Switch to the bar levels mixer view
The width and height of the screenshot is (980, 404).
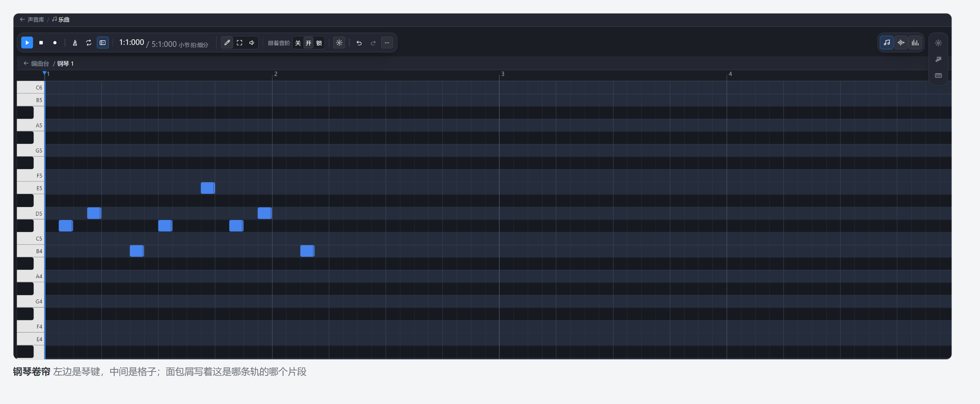click(915, 43)
